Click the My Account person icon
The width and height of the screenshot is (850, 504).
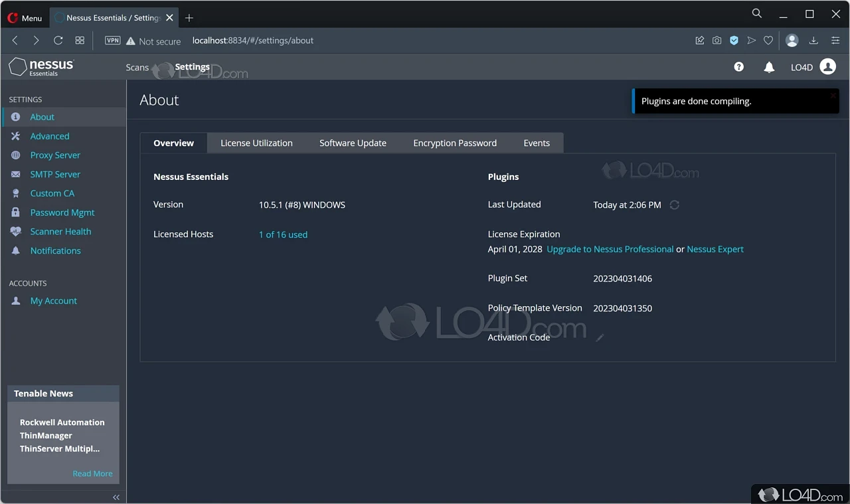point(16,301)
